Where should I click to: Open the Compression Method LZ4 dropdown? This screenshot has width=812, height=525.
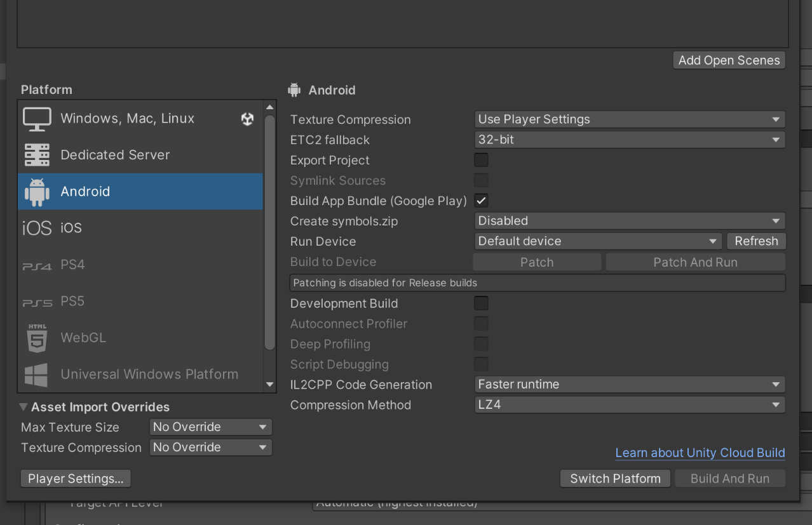pos(630,405)
